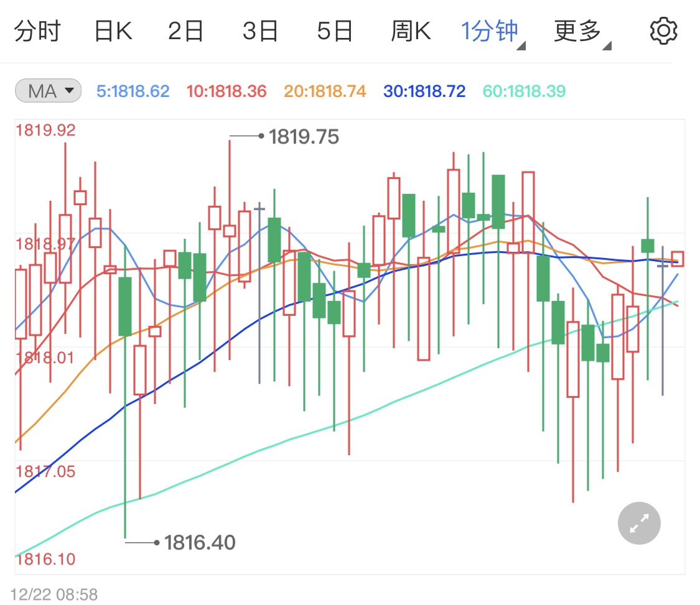Click the latest red candlestick at chart end
This screenshot has height=605, width=700.
pyautogui.click(x=677, y=259)
